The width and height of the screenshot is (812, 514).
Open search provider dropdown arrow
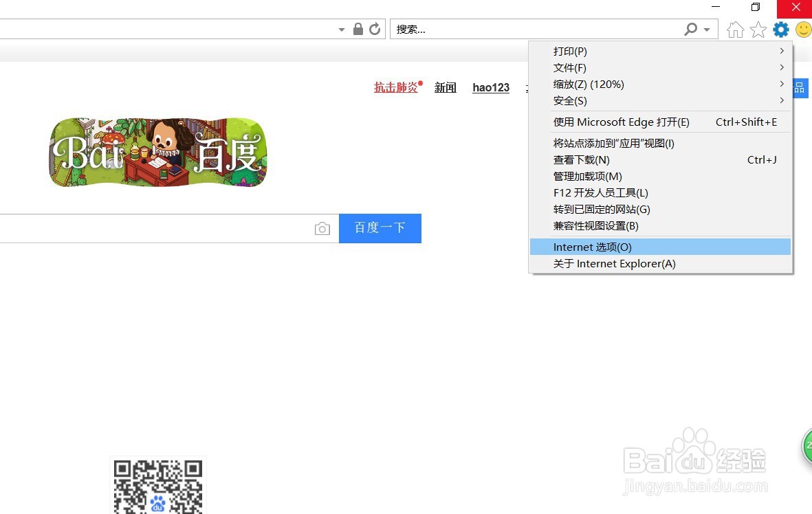tap(707, 30)
